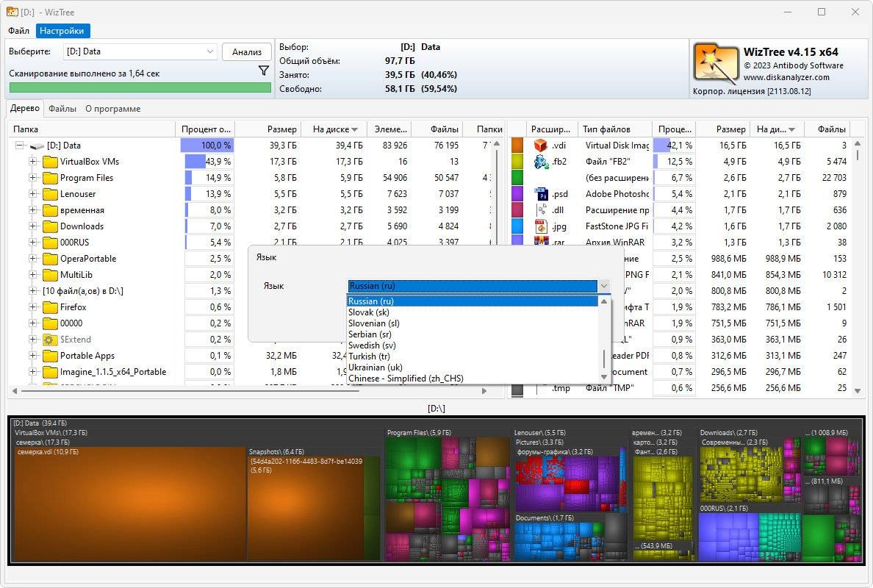Click the Lenouser folder icon
Screen dimensions: 873x588
click(x=51, y=194)
